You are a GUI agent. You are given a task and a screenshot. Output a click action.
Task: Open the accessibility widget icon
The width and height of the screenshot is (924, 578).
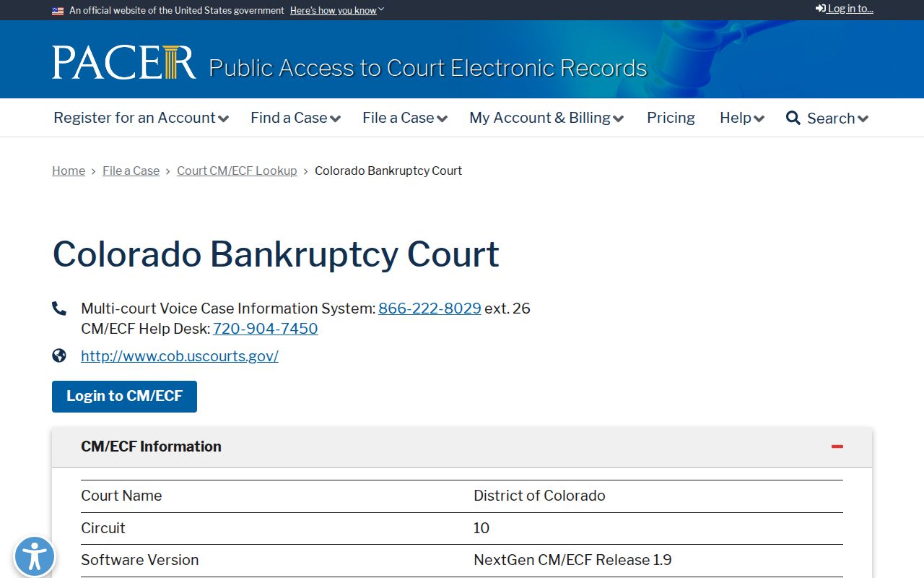coord(34,557)
